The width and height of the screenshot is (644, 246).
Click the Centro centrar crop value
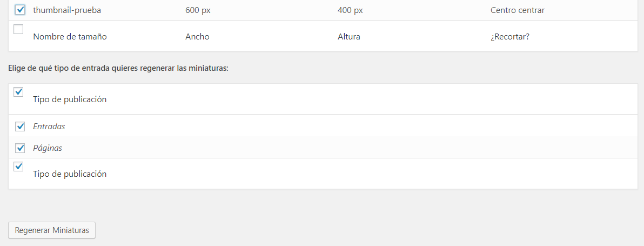[x=517, y=10]
